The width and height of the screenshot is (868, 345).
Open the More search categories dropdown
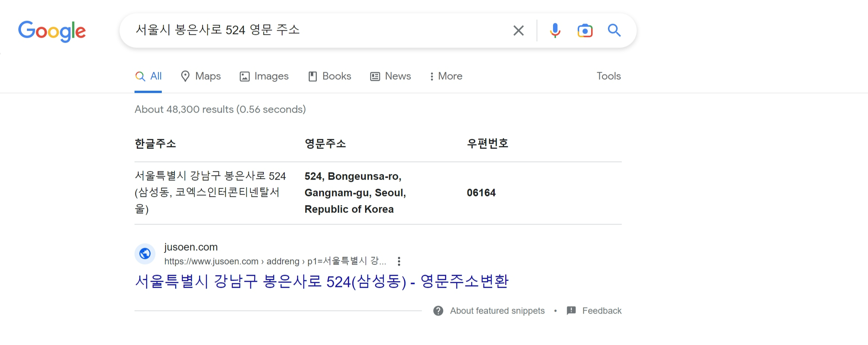pyautogui.click(x=446, y=76)
